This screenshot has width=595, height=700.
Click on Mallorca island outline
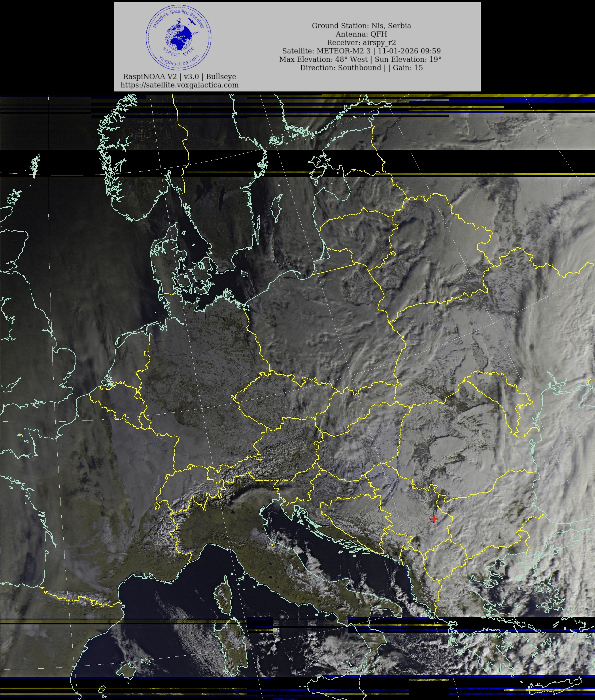[x=128, y=671]
